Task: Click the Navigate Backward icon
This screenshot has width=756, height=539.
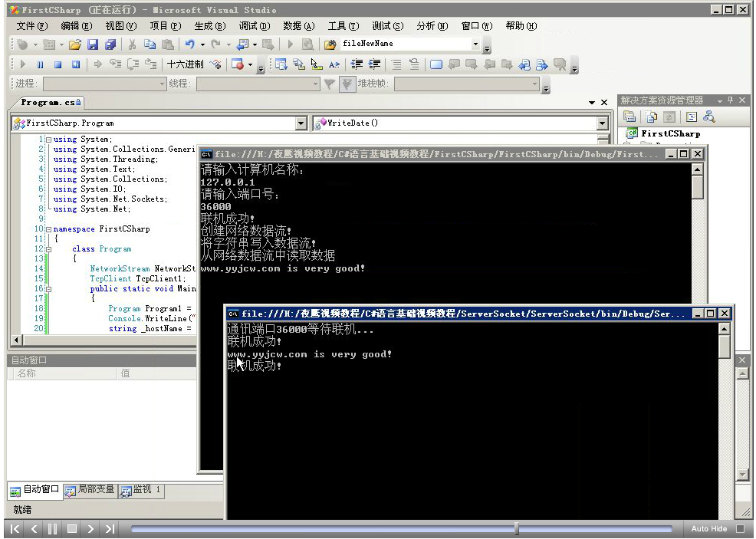Action: click(x=243, y=44)
